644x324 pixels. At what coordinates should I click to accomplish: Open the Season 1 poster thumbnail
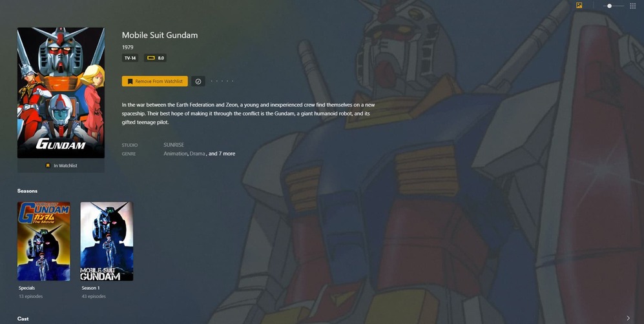click(107, 241)
